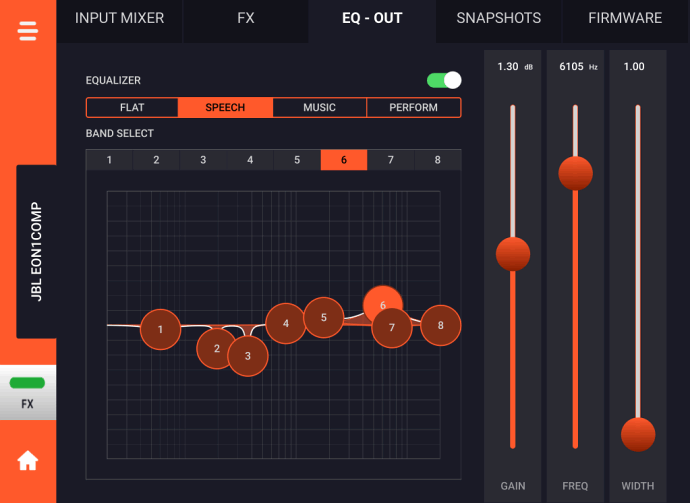Select EQ node 2 on graph
690x503 pixels.
(216, 348)
